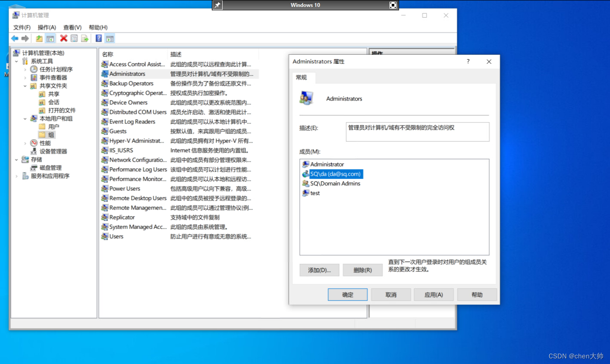Toggle the show/hide console tree toolbar icon
Viewport: 610px width, 364px height.
50,38
